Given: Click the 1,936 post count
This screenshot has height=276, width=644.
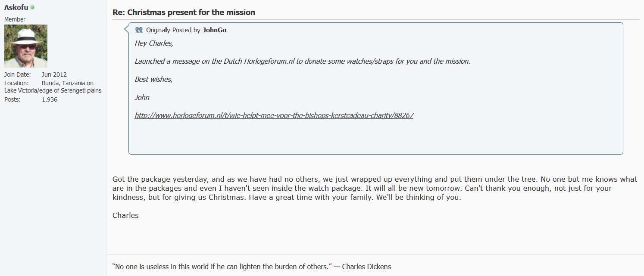Looking at the screenshot, I should (x=50, y=99).
